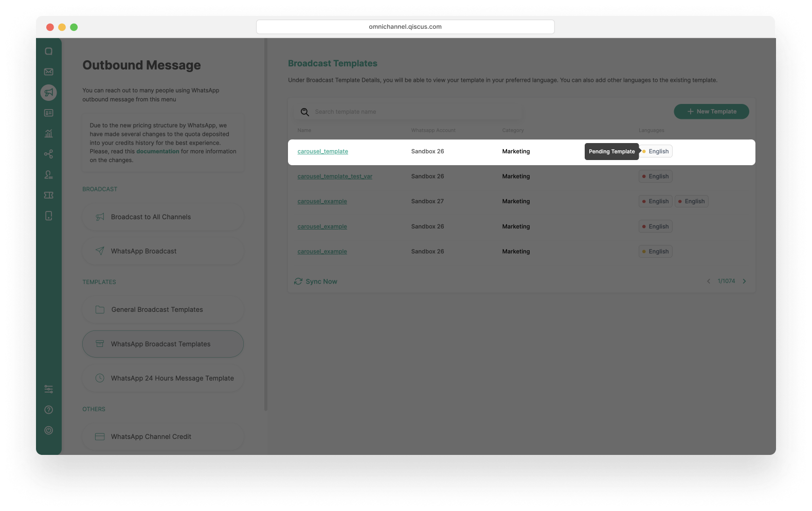Click the page indicator 1/1074
The image size is (812, 511).
[726, 281]
